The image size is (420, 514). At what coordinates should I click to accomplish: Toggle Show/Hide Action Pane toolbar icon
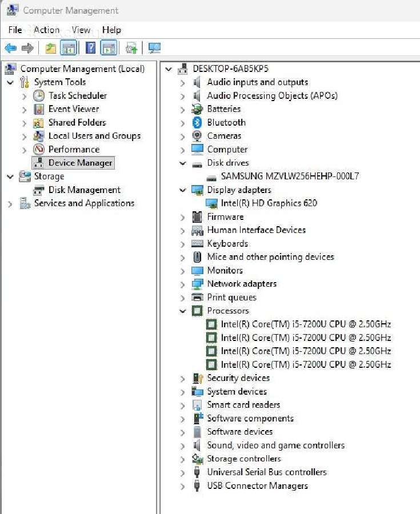[x=109, y=49]
